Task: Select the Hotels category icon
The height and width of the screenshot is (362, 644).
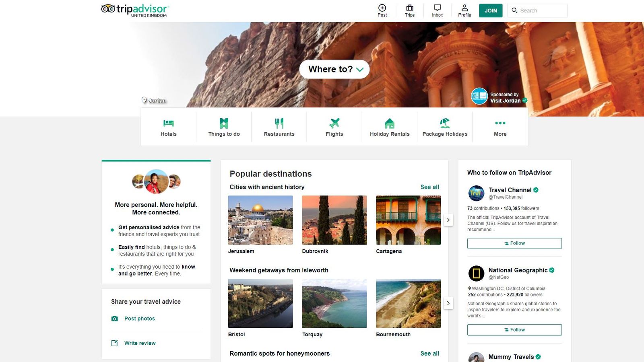Action: (x=168, y=126)
